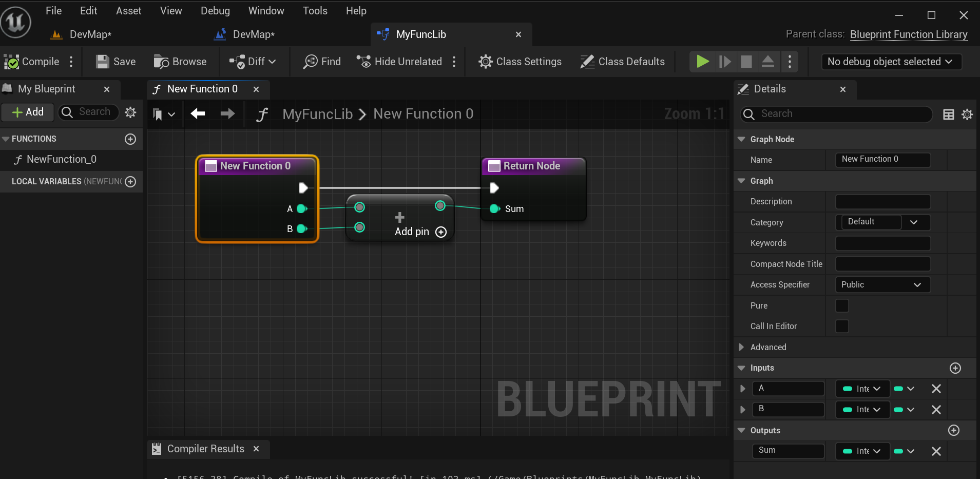Close the Compiler Results tab
The width and height of the screenshot is (980, 479).
(x=256, y=449)
